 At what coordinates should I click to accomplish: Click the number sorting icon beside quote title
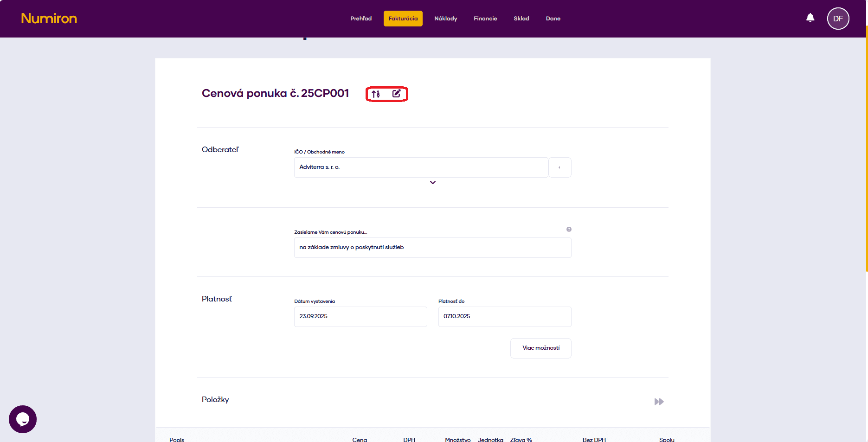coord(376,94)
